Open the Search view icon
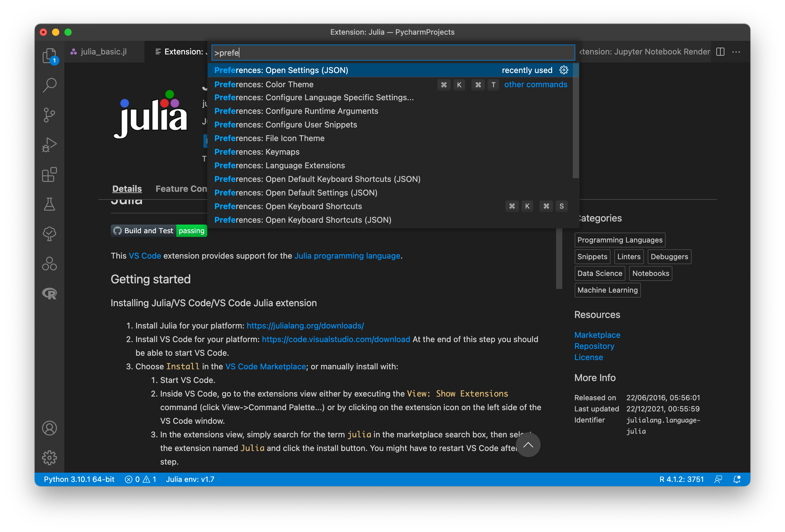 point(49,85)
